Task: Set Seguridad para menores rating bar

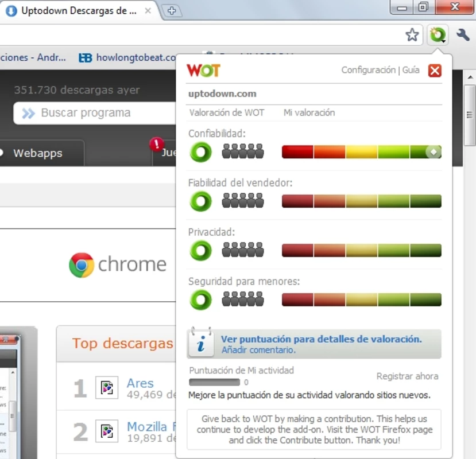Action: (x=362, y=299)
